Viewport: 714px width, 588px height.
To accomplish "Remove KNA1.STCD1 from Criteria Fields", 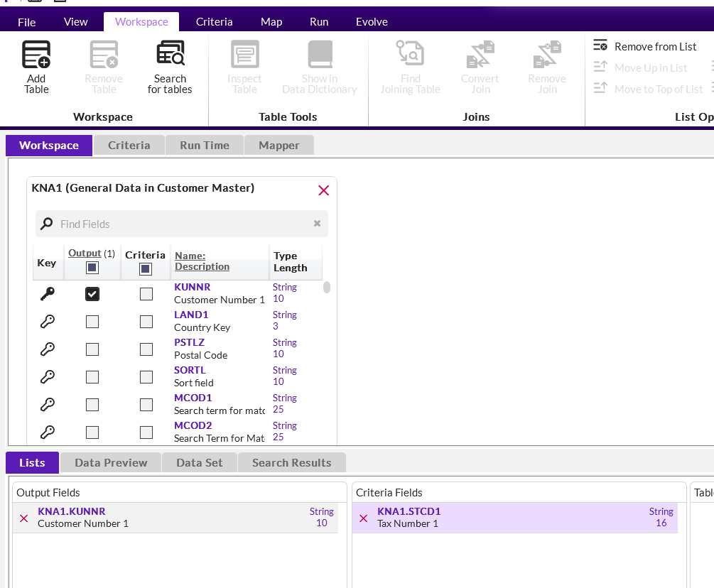I will [x=364, y=518].
